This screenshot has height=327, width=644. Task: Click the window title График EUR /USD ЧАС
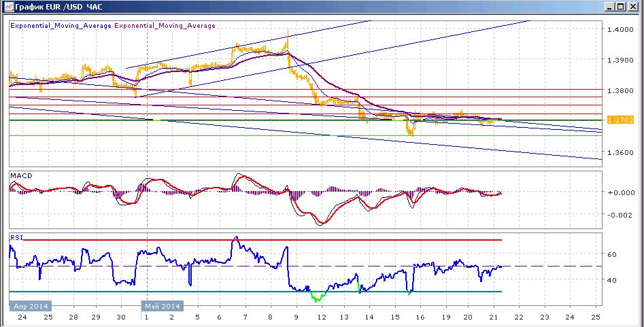coord(58,7)
